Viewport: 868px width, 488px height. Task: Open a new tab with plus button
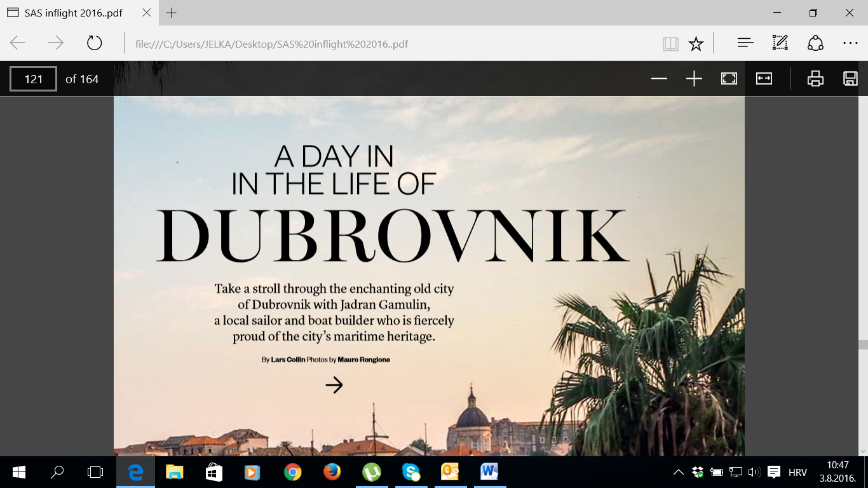coord(171,13)
